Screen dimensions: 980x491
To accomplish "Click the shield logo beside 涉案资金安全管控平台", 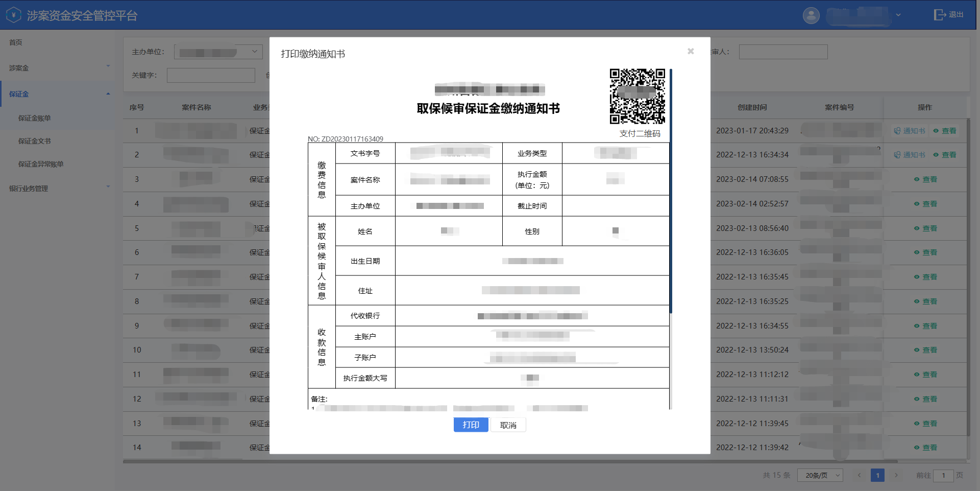I will pyautogui.click(x=14, y=14).
